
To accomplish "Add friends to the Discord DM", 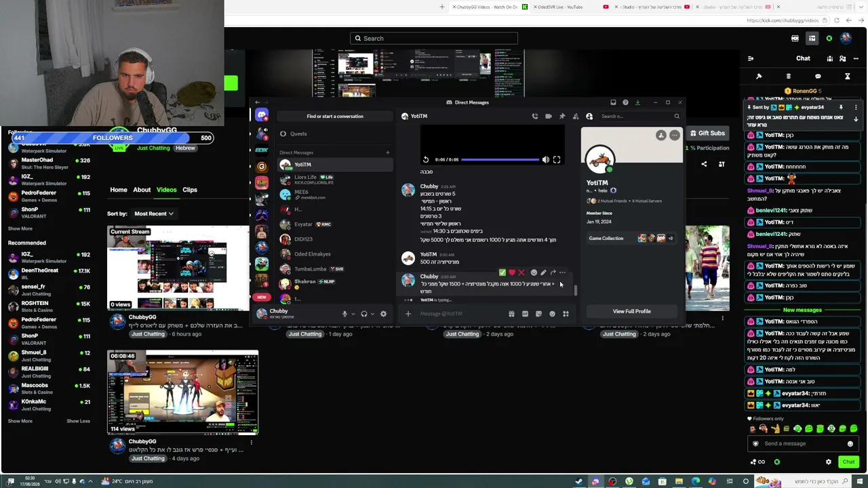I will coord(576,117).
